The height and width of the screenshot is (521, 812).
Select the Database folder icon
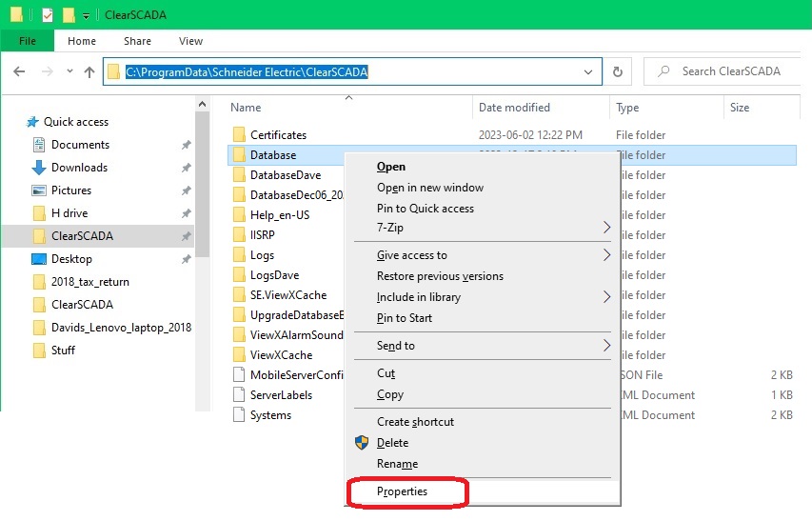click(239, 155)
